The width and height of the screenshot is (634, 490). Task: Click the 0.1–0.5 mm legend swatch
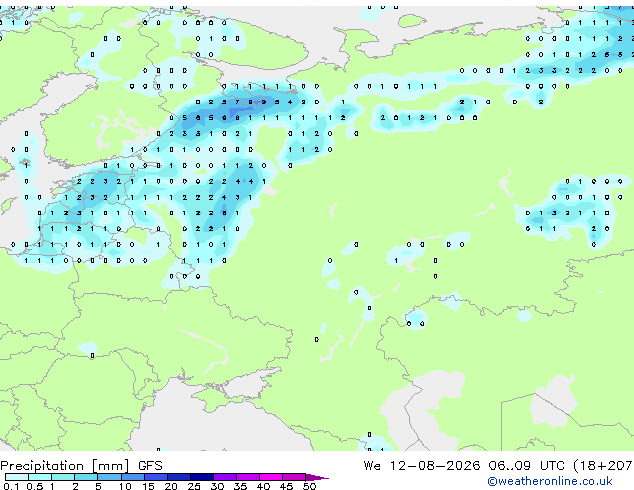tap(17, 477)
